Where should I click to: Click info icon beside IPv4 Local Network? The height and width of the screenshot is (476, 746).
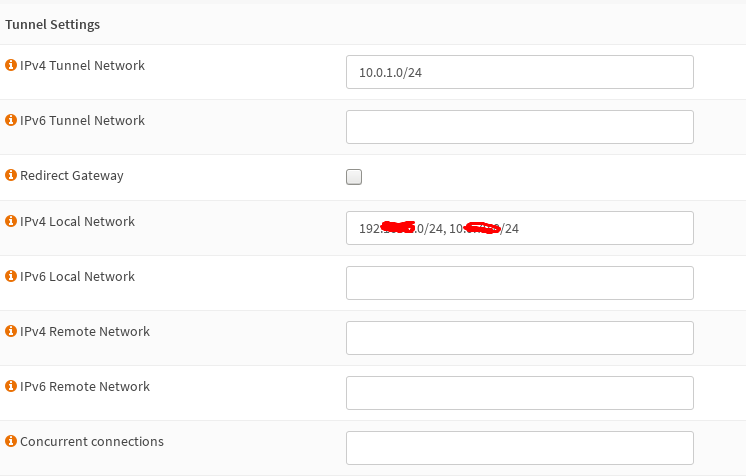point(11,222)
